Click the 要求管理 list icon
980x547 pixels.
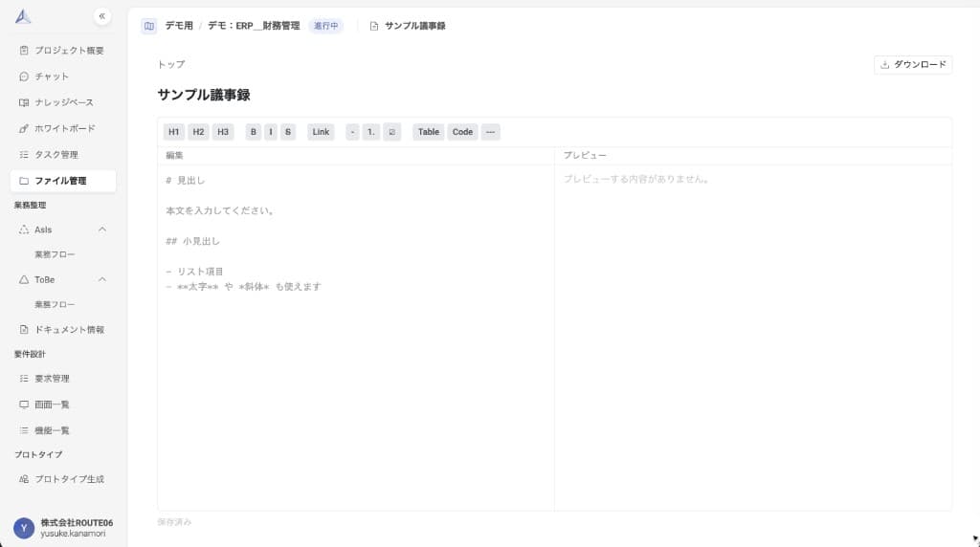24,379
